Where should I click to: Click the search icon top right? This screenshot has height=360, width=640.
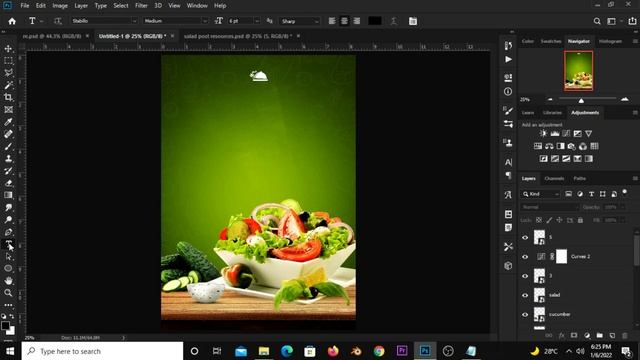pos(597,21)
